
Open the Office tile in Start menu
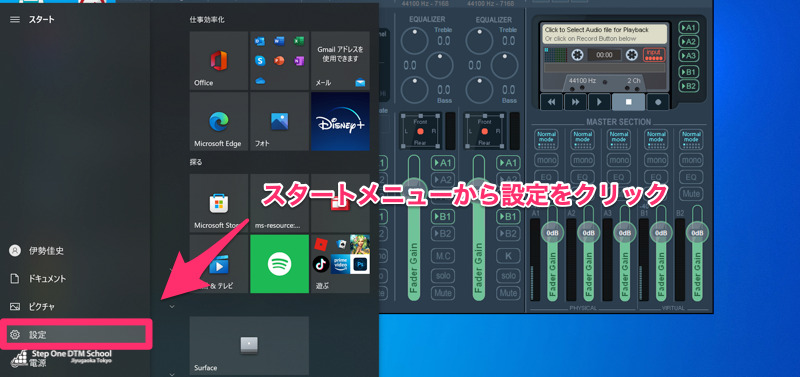coord(219,61)
